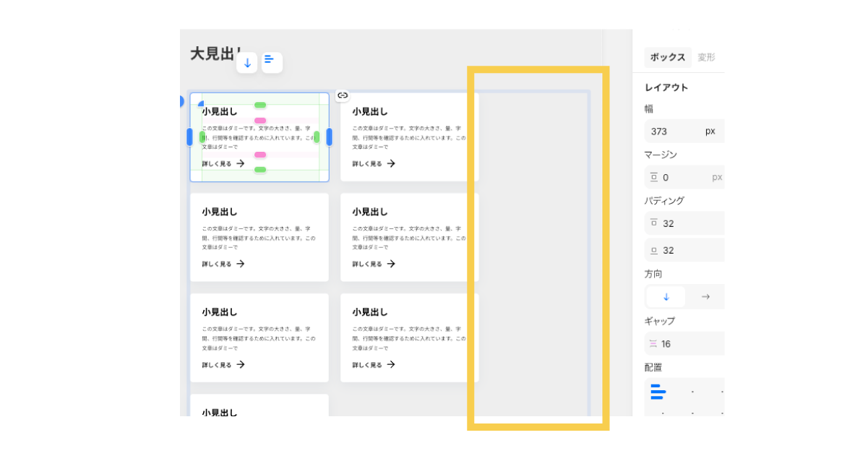
Task: Select the top-left alignment icon under 配置
Action: point(657,392)
